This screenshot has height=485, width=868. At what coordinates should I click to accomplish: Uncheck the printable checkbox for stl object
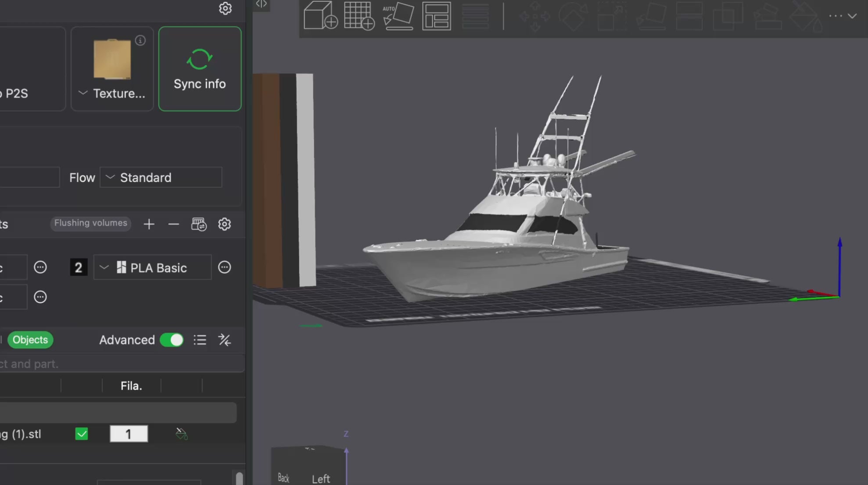[82, 434]
